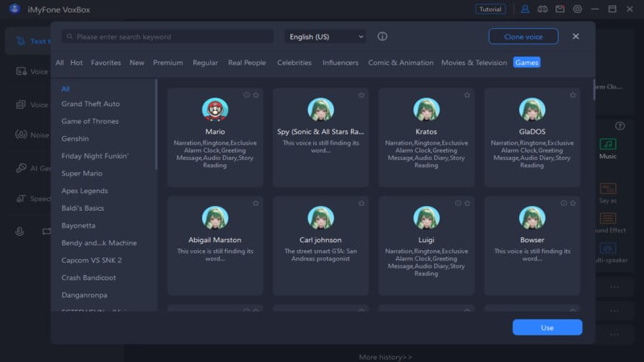Favorite the Mario voice with star
This screenshot has height=362, width=644.
[x=256, y=95]
